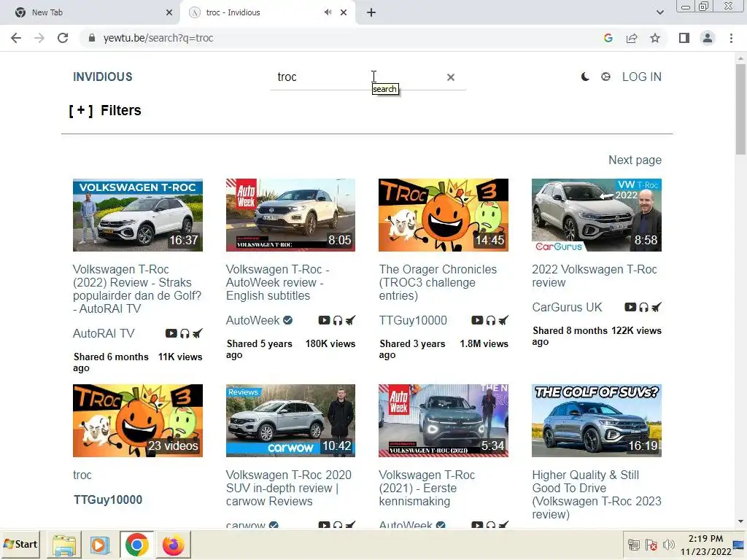This screenshot has width=747, height=560.
Task: Open File Explorer from taskbar
Action: tap(64, 545)
